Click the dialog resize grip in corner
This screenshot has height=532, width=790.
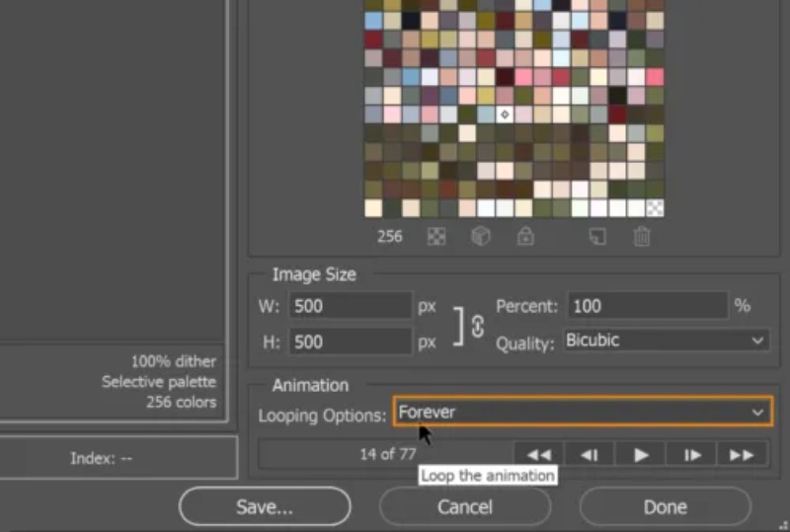click(784, 526)
